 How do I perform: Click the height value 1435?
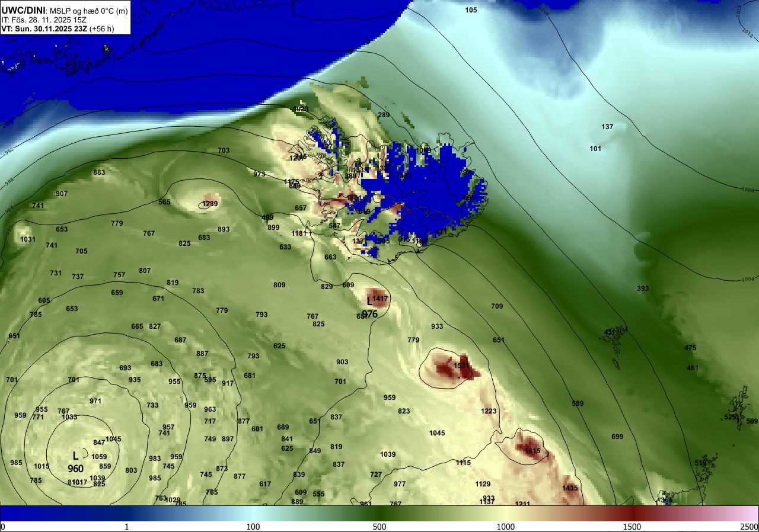click(570, 488)
